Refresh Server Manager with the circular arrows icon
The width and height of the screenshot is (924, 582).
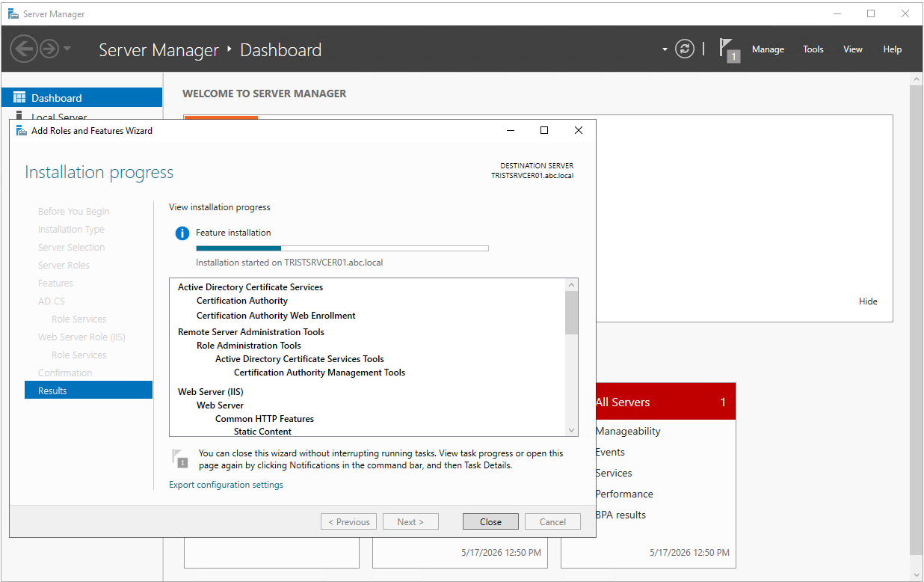click(685, 49)
